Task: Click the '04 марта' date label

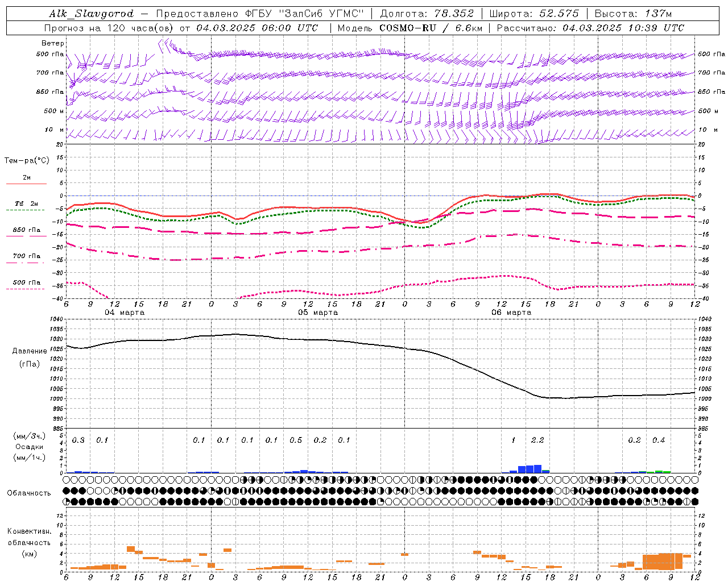Action: [x=125, y=312]
